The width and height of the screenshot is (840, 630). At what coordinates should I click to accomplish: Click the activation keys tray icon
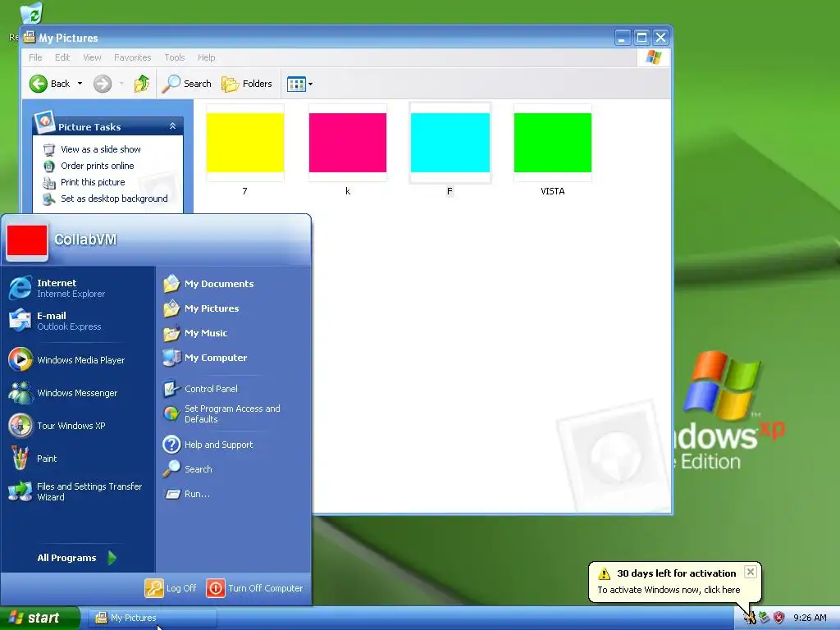click(750, 618)
